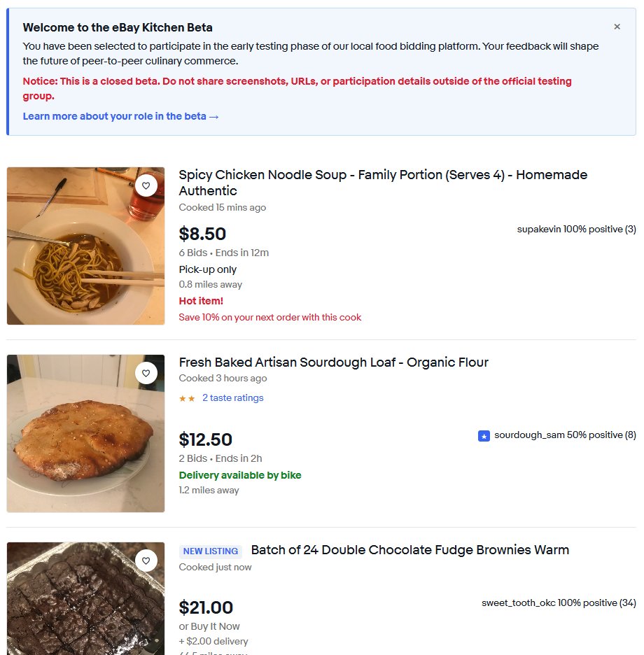Viewport: 644px width, 655px height.
Task: Click the 'Save 10% on your next order' offer
Action: (x=270, y=318)
